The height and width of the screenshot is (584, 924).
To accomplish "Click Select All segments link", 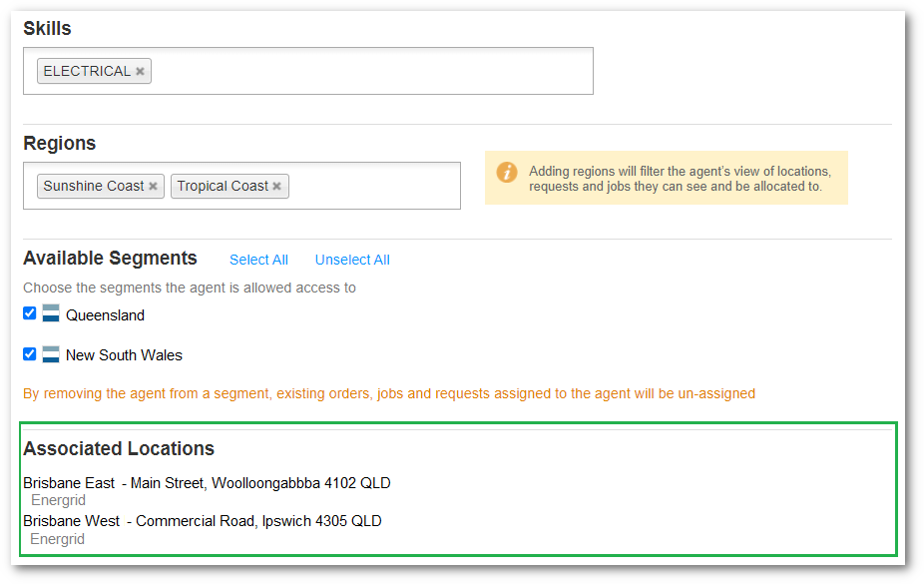I will (258, 260).
